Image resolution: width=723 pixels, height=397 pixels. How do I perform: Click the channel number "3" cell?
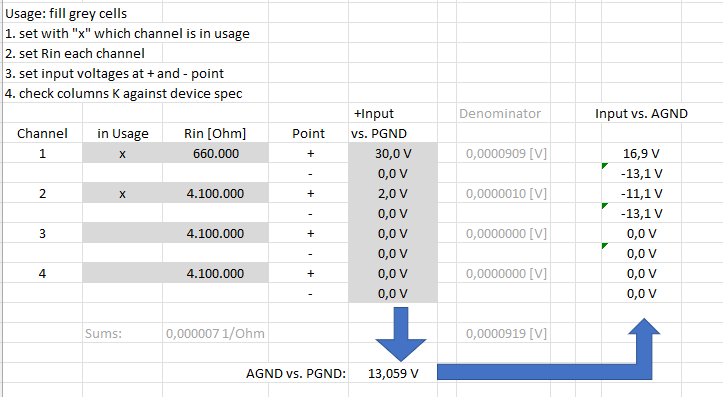click(x=42, y=234)
